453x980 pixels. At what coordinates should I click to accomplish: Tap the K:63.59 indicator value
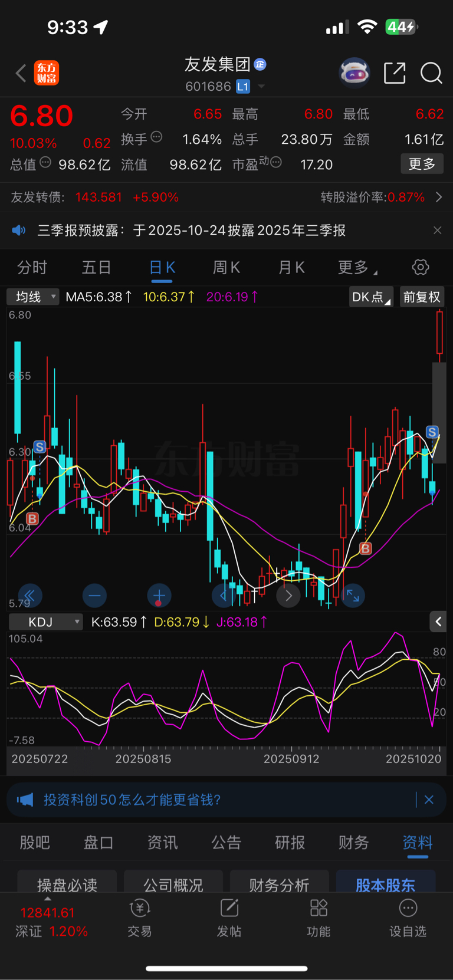coord(119,622)
